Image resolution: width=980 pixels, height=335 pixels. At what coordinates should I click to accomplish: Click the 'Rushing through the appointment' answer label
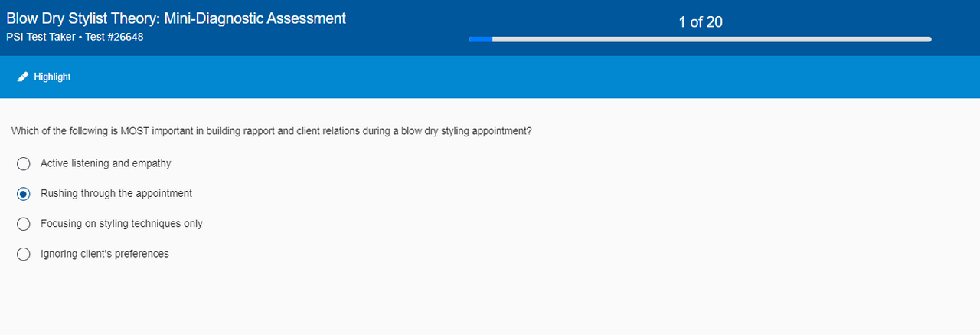116,193
